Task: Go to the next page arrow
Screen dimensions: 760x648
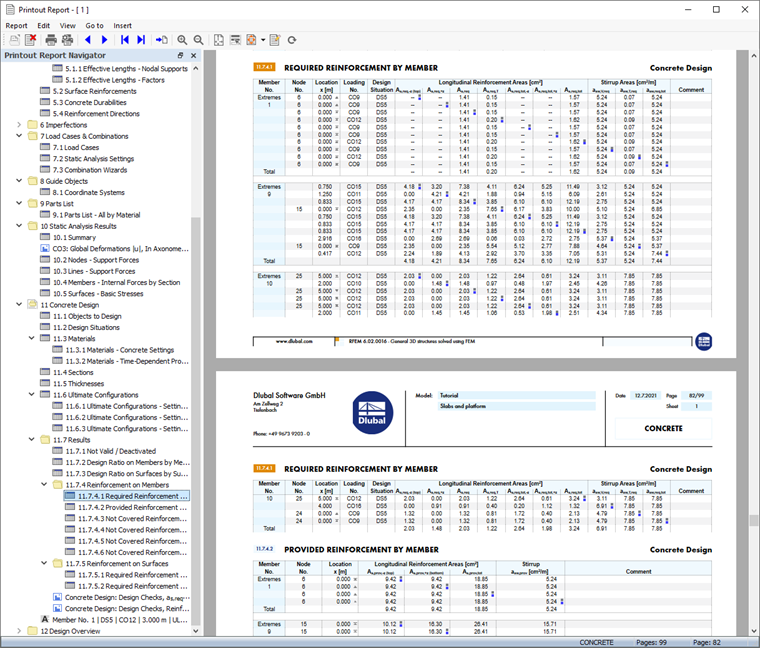Action: pyautogui.click(x=105, y=40)
